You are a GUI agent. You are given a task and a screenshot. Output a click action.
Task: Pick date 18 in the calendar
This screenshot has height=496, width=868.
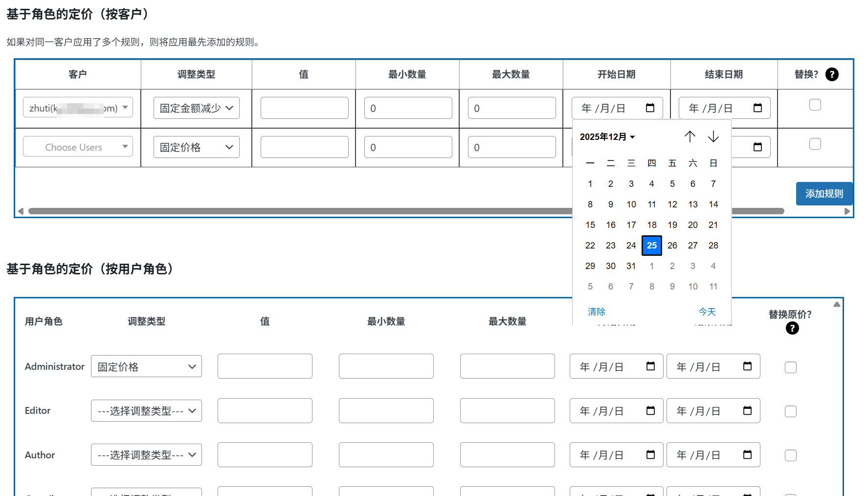pyautogui.click(x=652, y=225)
